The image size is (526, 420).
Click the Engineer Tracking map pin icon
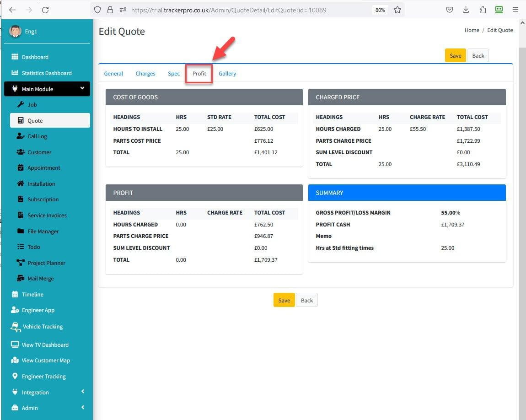click(15, 376)
